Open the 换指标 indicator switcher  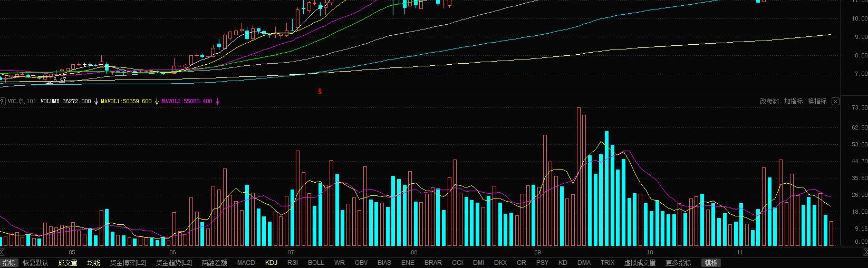(817, 101)
